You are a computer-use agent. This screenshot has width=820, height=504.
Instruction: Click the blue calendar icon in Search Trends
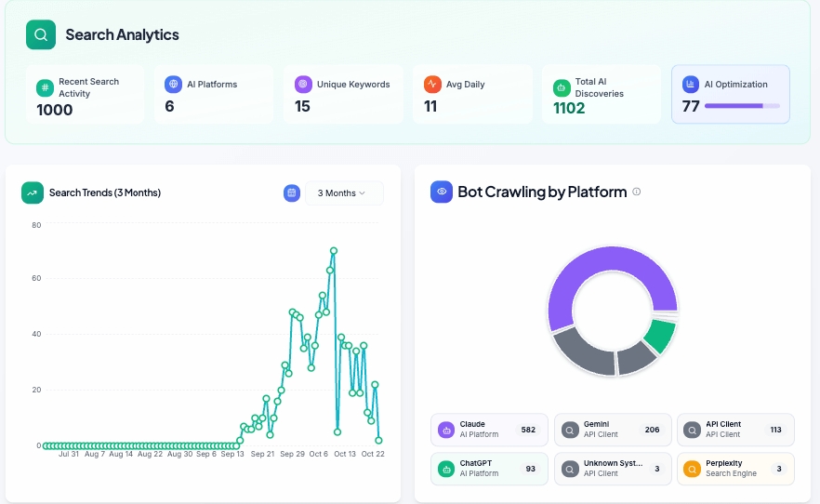[292, 192]
